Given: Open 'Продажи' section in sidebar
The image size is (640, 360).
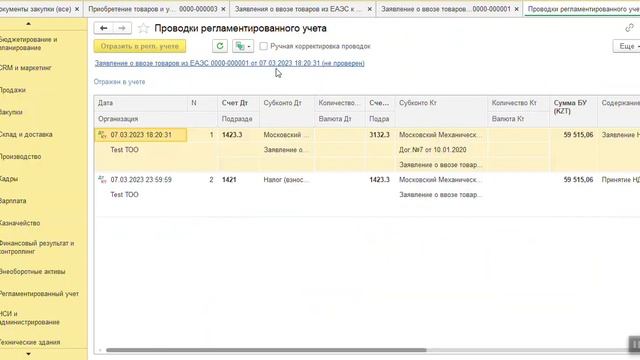Looking at the screenshot, I should click(13, 90).
